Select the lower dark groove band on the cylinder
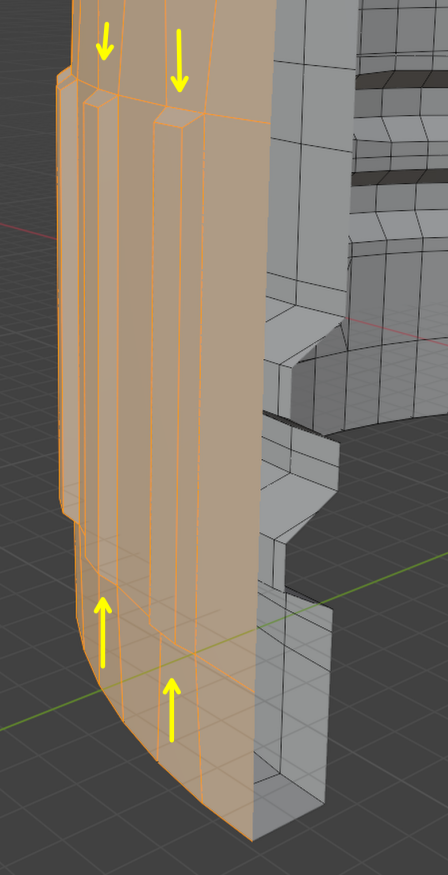Screen dimensions: 448x875 click(x=401, y=177)
